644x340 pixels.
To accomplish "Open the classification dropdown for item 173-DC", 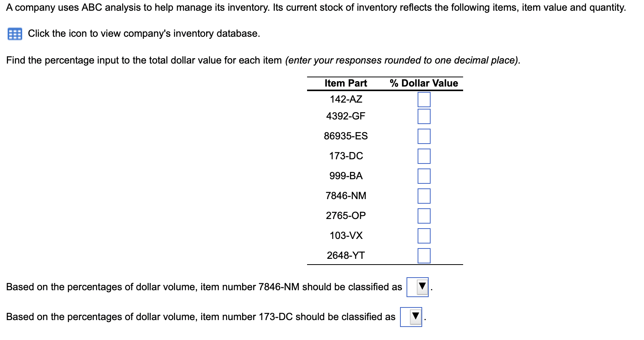I will [x=411, y=317].
